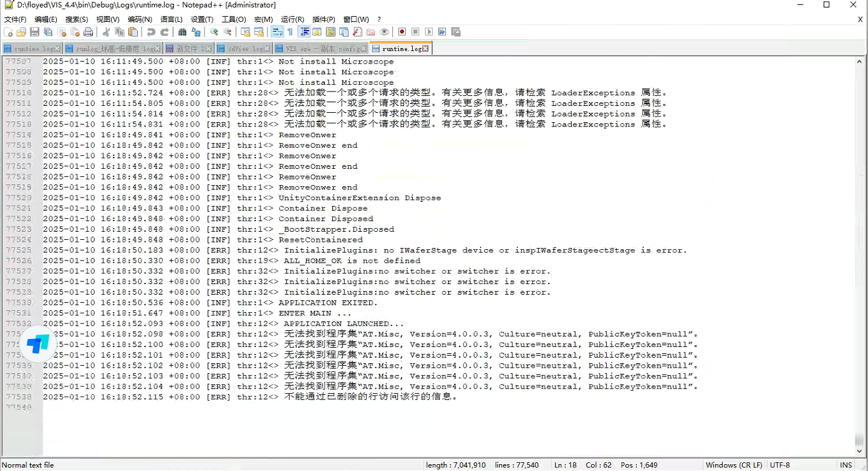This screenshot has width=868, height=471.
Task: Open the 搜索(S) menu
Action: [77, 19]
